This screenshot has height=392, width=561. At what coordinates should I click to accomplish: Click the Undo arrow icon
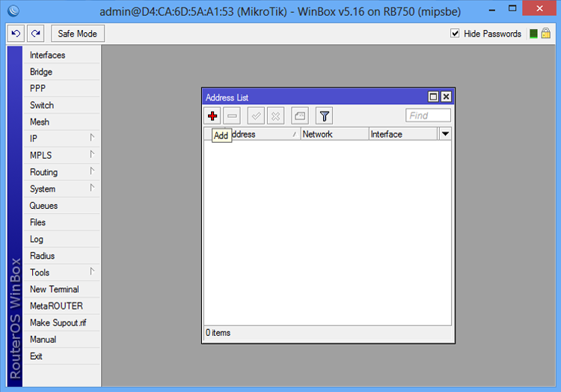pyautogui.click(x=16, y=34)
